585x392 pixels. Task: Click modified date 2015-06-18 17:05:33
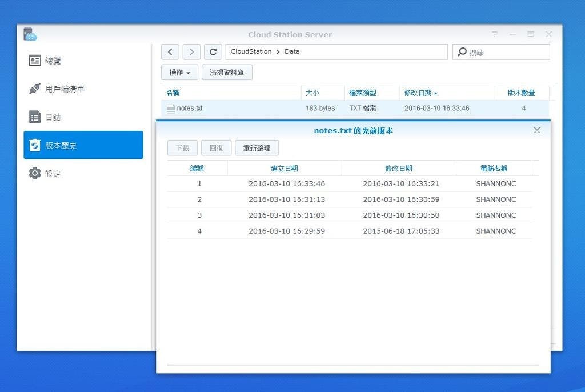pos(402,231)
